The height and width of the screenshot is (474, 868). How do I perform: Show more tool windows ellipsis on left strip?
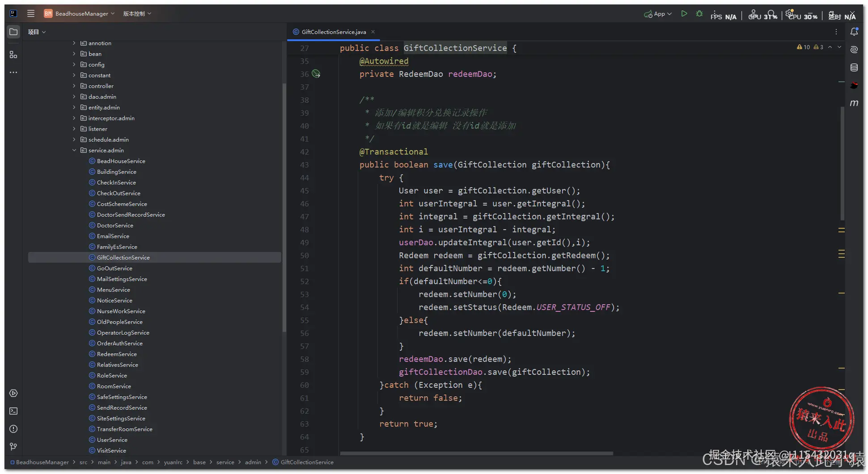tap(13, 72)
